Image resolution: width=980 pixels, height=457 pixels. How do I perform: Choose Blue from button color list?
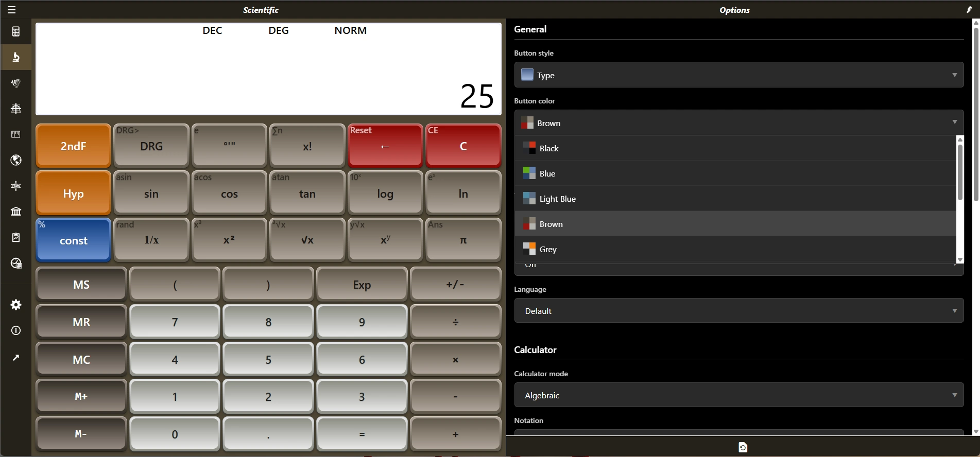735,173
